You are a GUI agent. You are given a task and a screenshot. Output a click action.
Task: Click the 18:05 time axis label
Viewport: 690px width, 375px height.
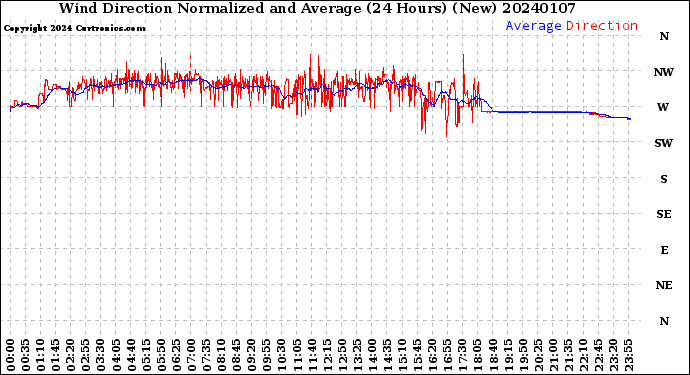tap(478, 355)
